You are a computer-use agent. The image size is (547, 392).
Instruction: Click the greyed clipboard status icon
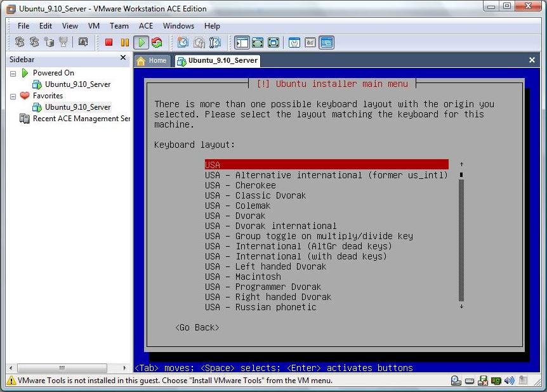(523, 380)
